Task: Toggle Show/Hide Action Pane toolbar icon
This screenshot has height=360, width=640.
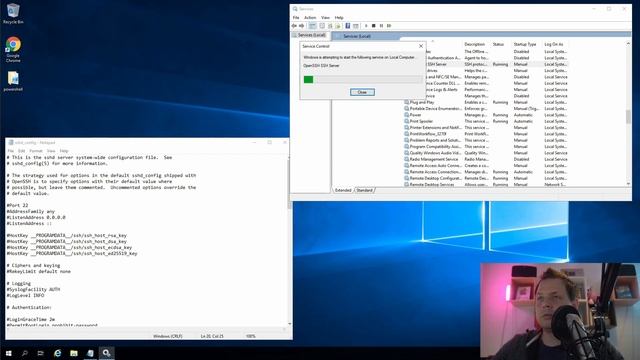Action: [x=356, y=26]
